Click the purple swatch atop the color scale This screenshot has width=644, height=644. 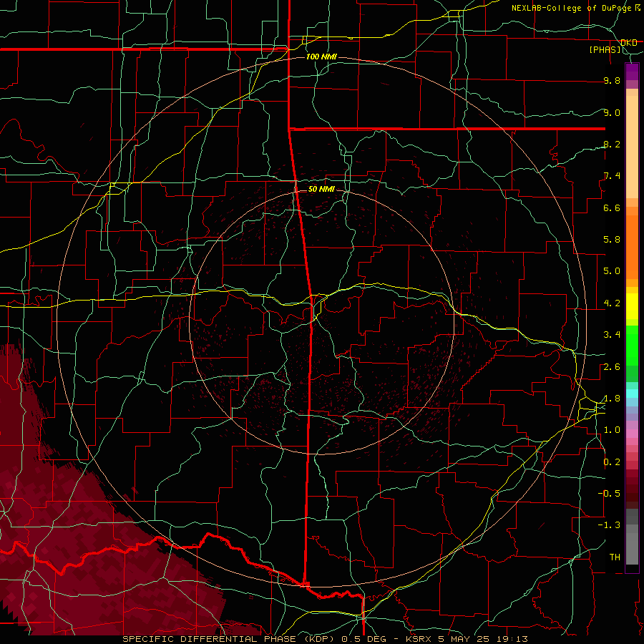pyautogui.click(x=632, y=72)
